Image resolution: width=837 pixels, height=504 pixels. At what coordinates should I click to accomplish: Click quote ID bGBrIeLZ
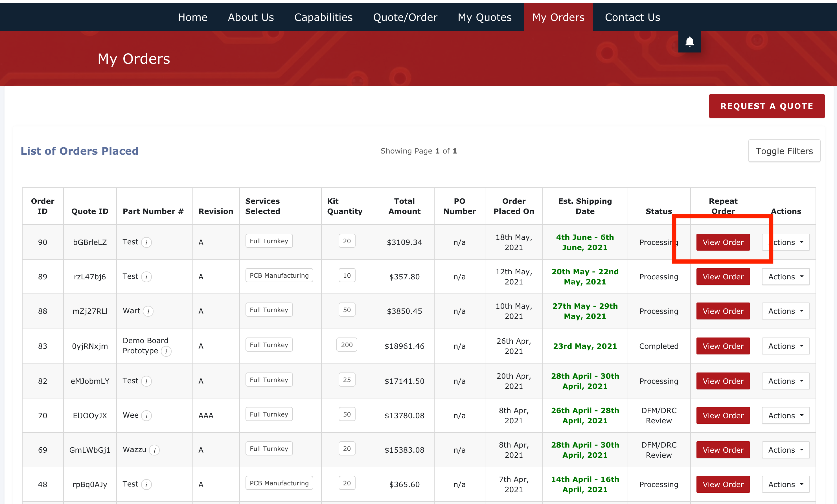90,242
